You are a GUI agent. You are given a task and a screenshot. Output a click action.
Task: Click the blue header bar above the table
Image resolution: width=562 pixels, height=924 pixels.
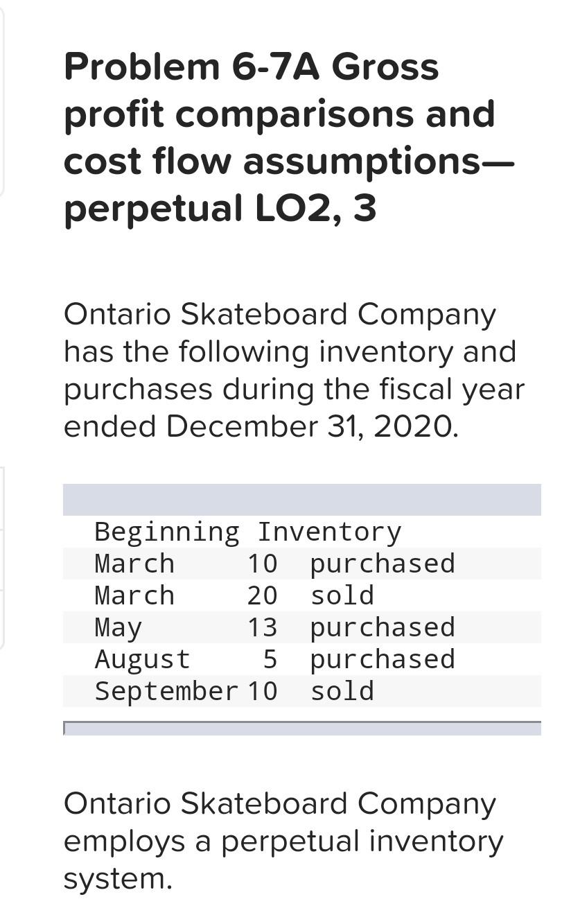coord(301,500)
